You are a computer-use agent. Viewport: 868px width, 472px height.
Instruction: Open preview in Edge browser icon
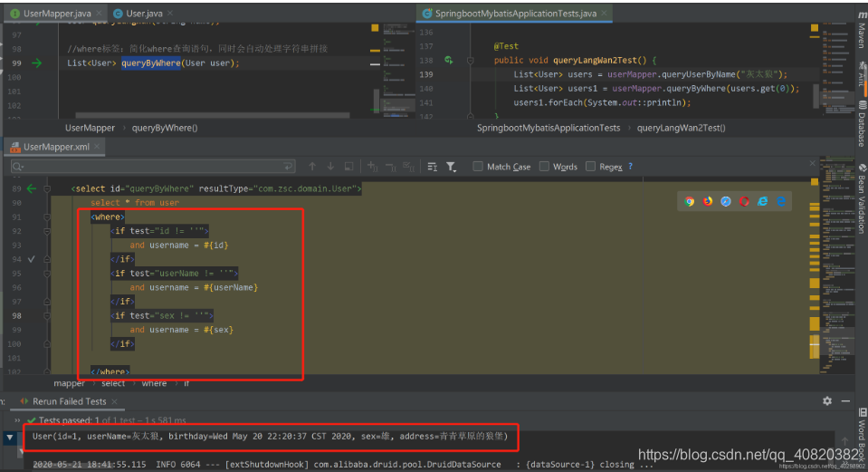781,202
